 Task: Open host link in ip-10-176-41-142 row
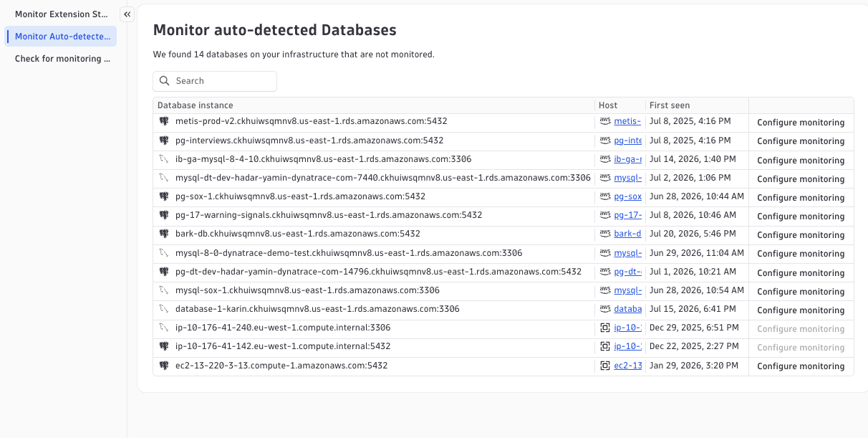pyautogui.click(x=628, y=346)
